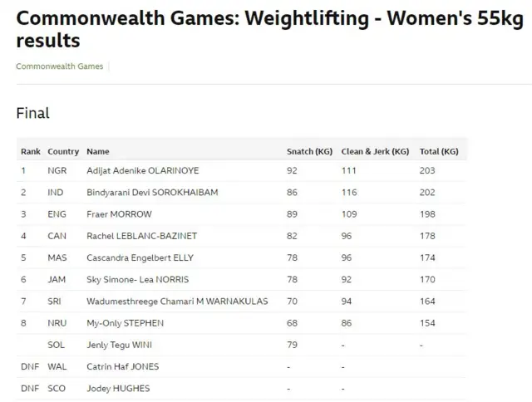The image size is (532, 402).
Task: Select Jodey HUGHES's name cell
Action: [x=117, y=388]
